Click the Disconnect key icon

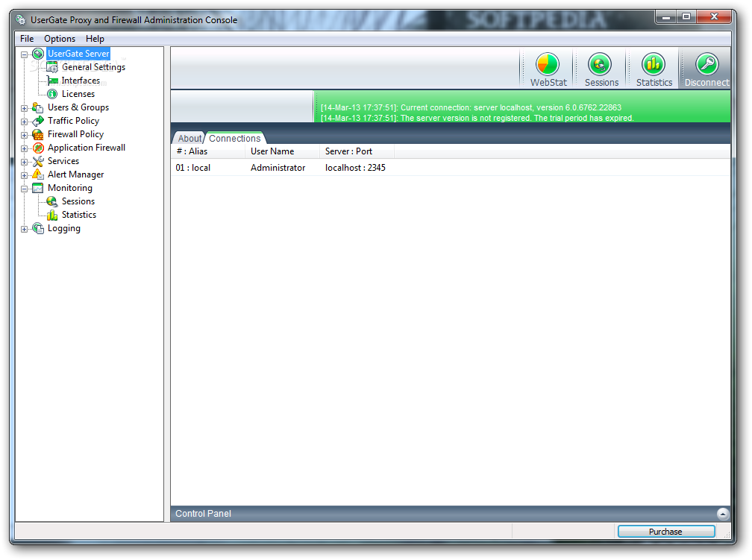click(707, 64)
